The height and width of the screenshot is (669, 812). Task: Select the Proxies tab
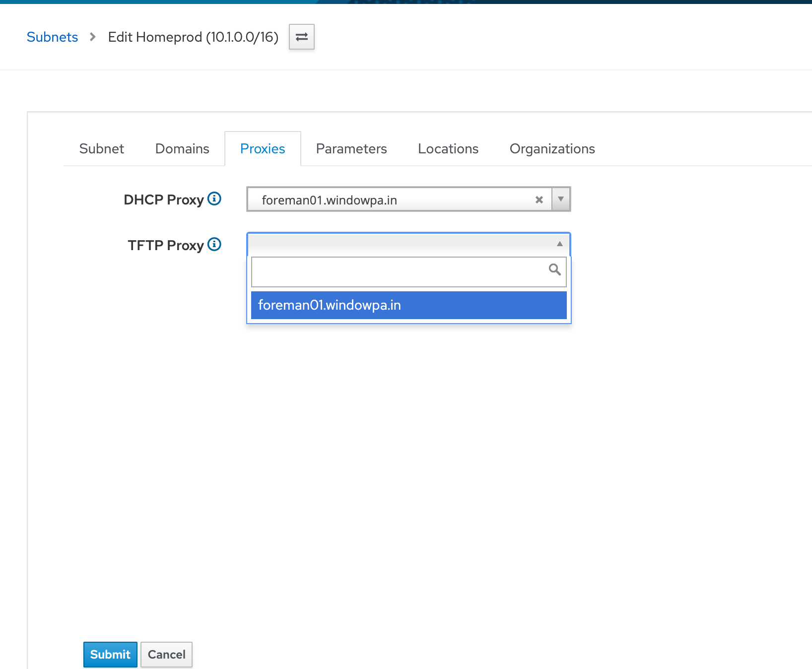[263, 149]
